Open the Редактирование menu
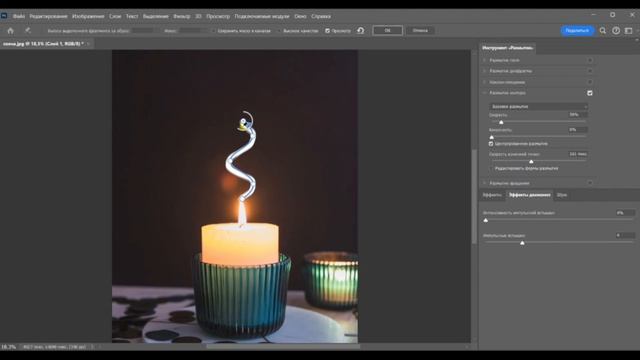 pos(48,16)
